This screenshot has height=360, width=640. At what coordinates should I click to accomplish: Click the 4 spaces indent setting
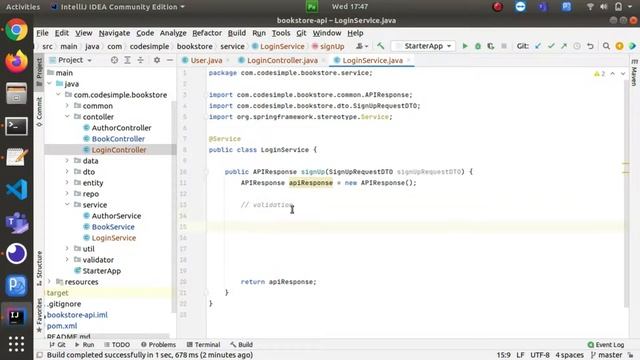pos(569,355)
